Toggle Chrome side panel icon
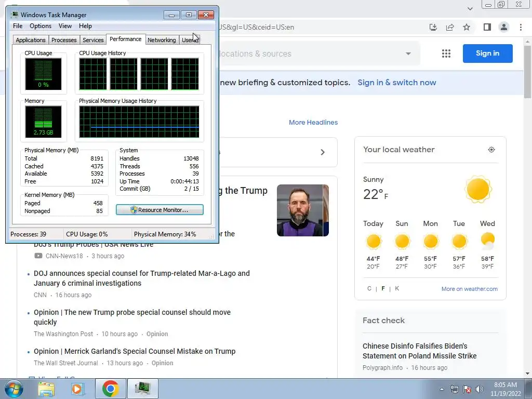This screenshot has width=532, height=399. coord(487,27)
